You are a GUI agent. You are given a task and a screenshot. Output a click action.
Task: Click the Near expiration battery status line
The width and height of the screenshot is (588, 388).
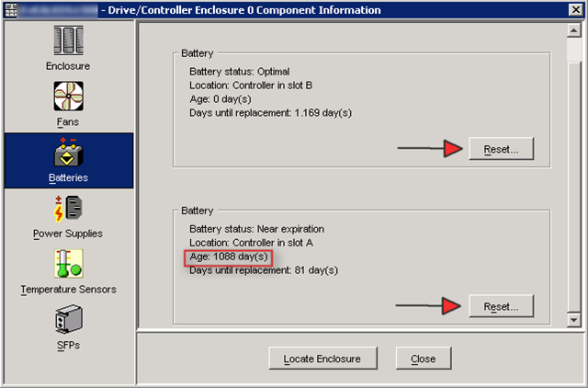pos(256,228)
